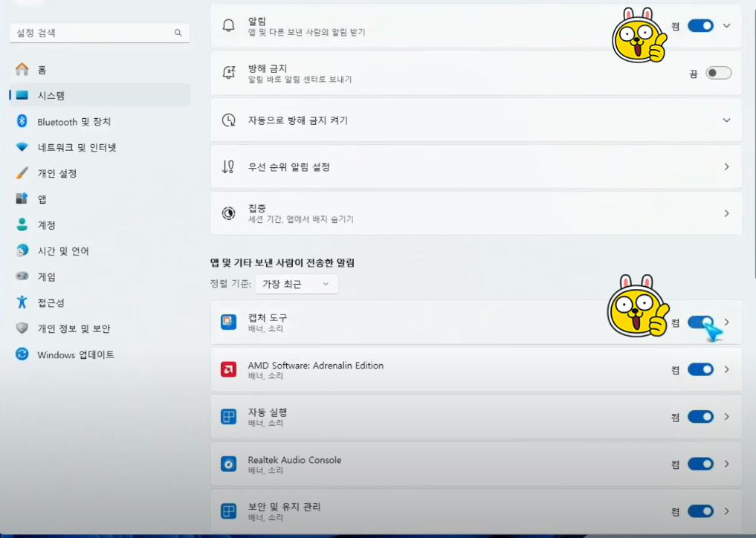Screen dimensions: 756x538
Task: Open the 가장 최근 sort dropdown
Action: tap(297, 284)
